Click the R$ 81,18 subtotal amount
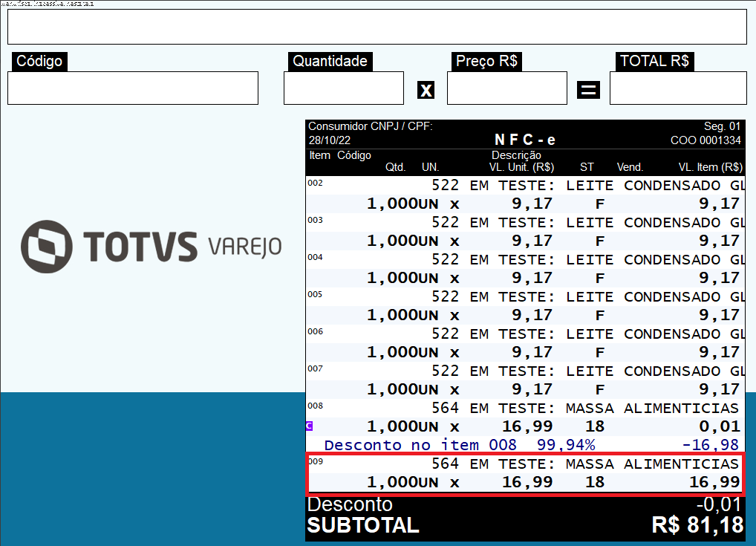756x546 pixels. 697,525
